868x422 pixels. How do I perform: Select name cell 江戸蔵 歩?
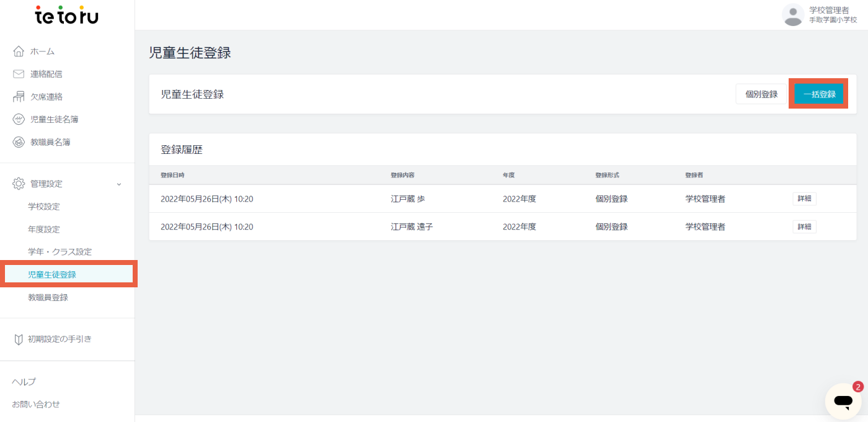point(408,199)
